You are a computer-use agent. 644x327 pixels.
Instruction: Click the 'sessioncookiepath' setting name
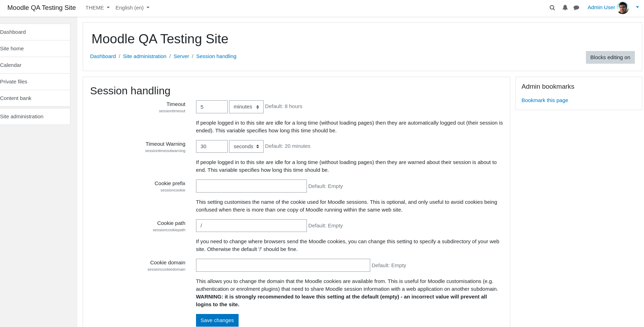169,230
